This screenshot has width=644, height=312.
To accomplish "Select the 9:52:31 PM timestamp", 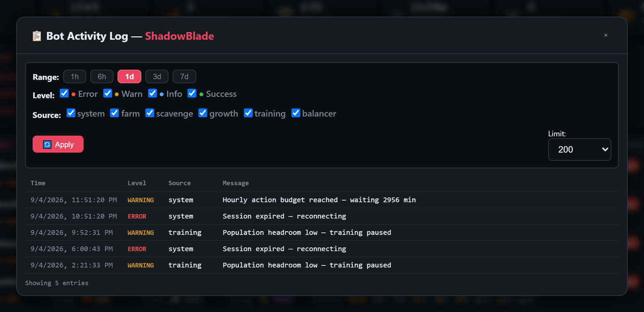I will click(72, 233).
